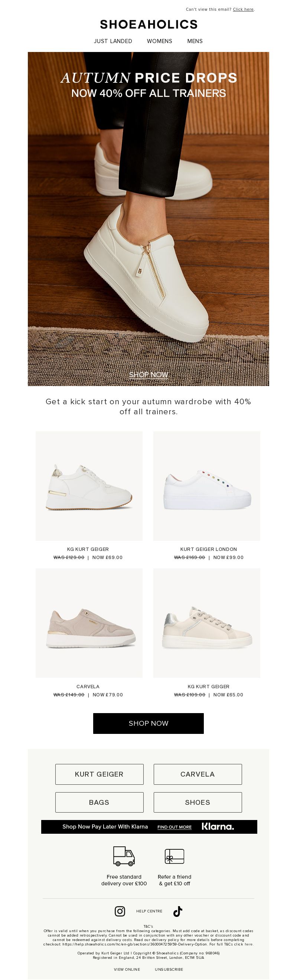
Task: Open the Just Landed menu item
Action: click(113, 41)
